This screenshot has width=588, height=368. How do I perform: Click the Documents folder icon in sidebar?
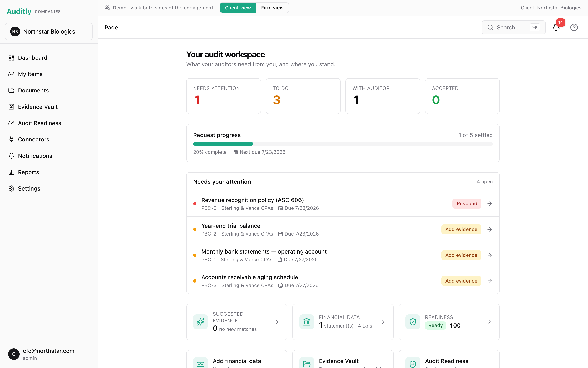(11, 90)
